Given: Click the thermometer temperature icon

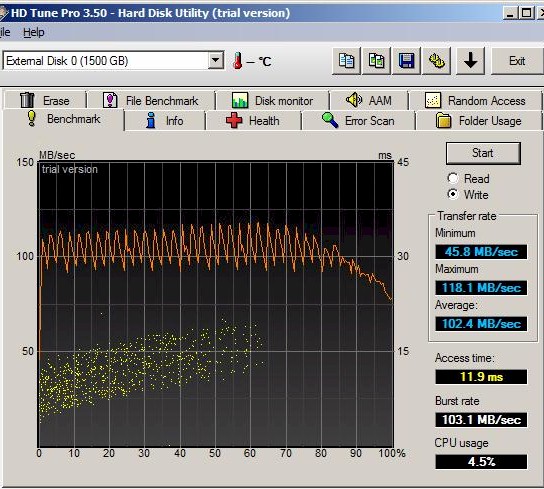Looking at the screenshot, I should pyautogui.click(x=238, y=61).
